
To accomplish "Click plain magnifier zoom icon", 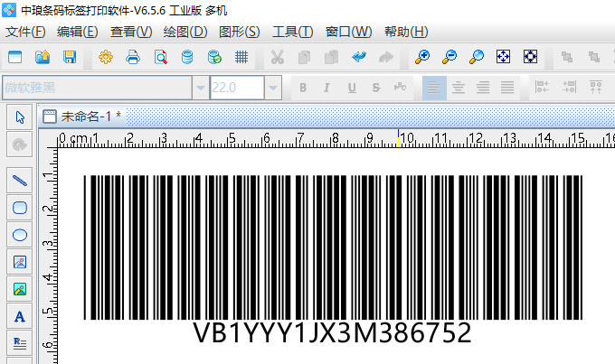I will pos(476,57).
